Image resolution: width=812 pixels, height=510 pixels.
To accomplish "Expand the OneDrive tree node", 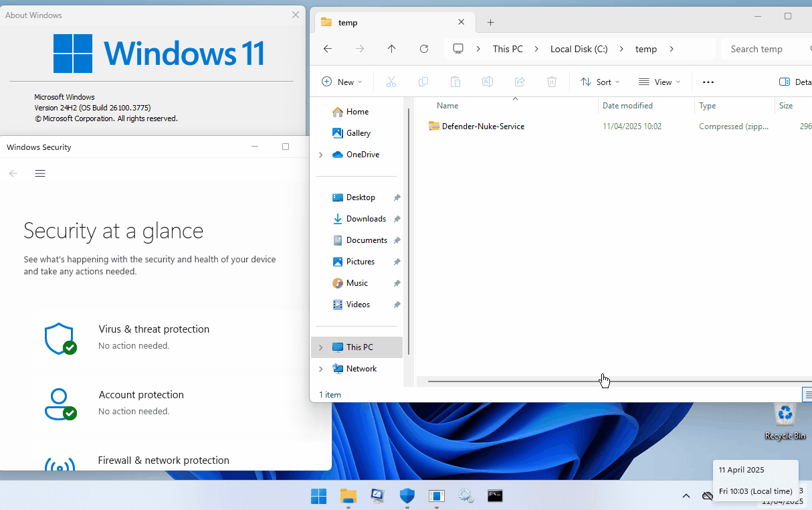I will click(x=321, y=155).
